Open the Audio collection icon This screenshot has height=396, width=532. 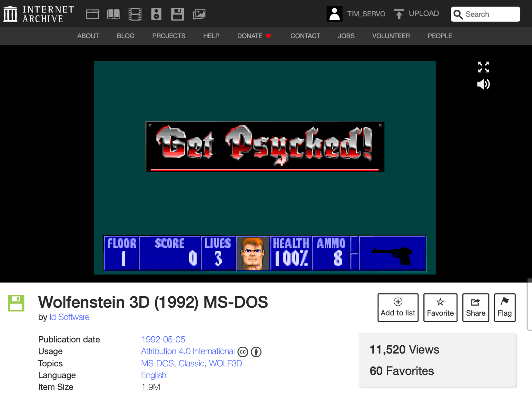[x=156, y=14]
